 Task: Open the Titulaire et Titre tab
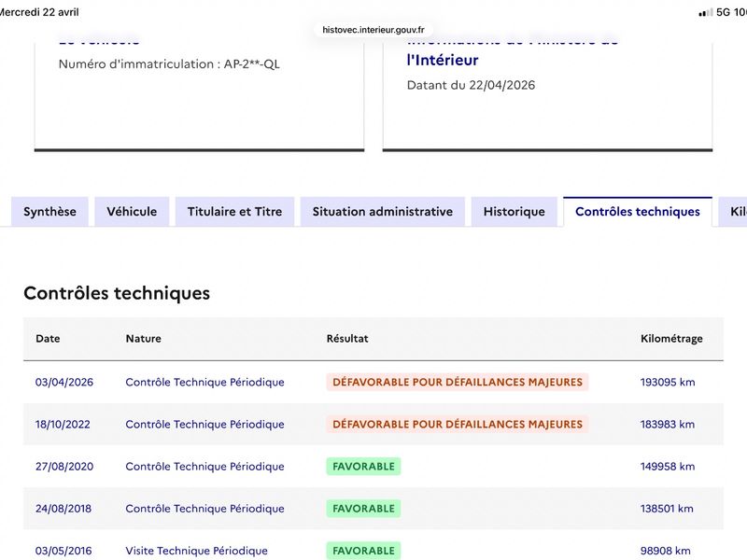pyautogui.click(x=234, y=212)
